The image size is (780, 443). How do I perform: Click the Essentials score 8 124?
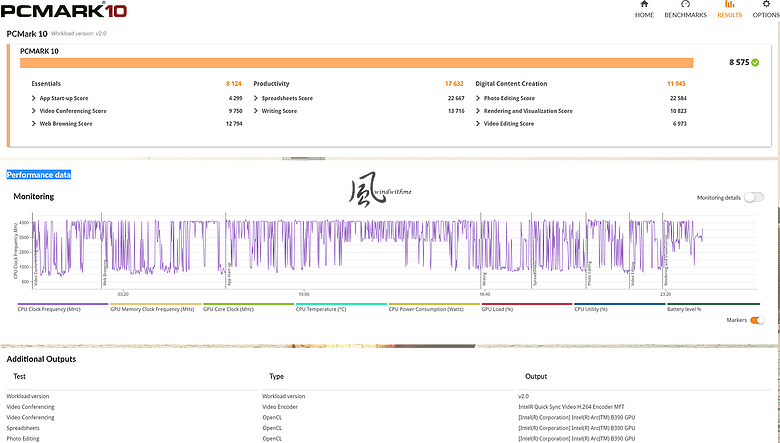point(234,84)
